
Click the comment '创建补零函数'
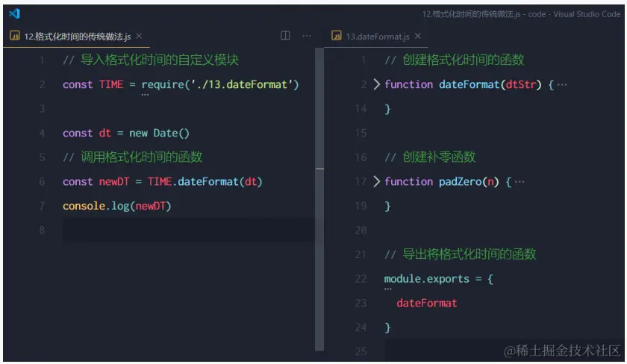439,157
